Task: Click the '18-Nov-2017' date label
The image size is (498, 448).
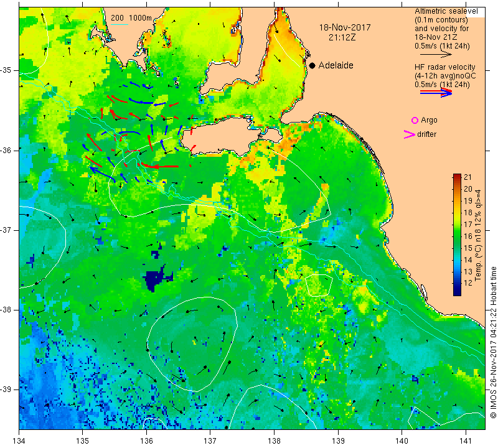Action: pyautogui.click(x=345, y=27)
